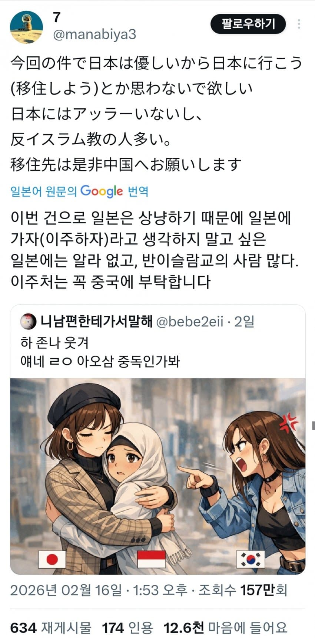Click the Google logo in translation label
Viewport: 315px width, 644px height.
point(102,191)
